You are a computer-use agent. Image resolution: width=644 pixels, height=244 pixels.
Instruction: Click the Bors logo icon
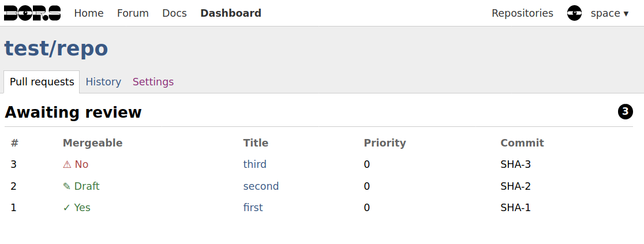32,13
